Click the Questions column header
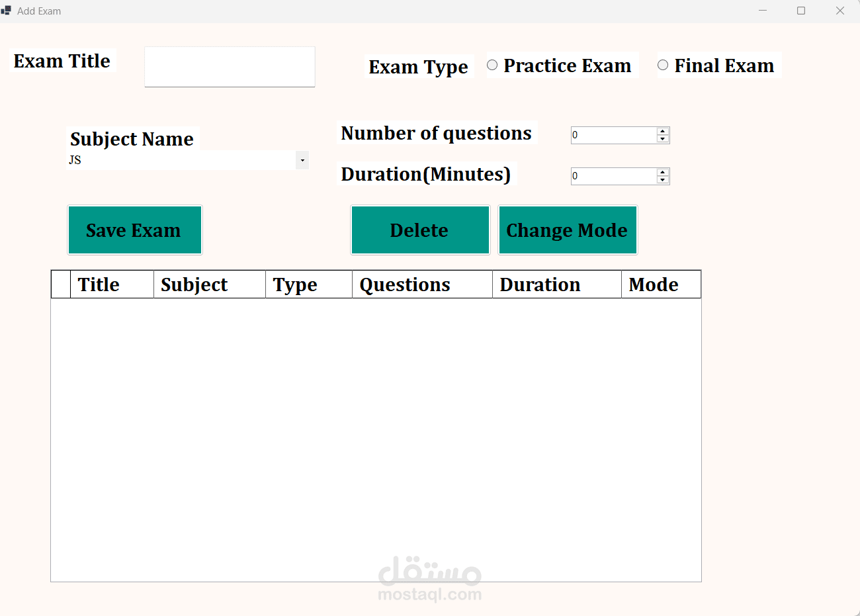This screenshot has width=860, height=616. (x=421, y=285)
